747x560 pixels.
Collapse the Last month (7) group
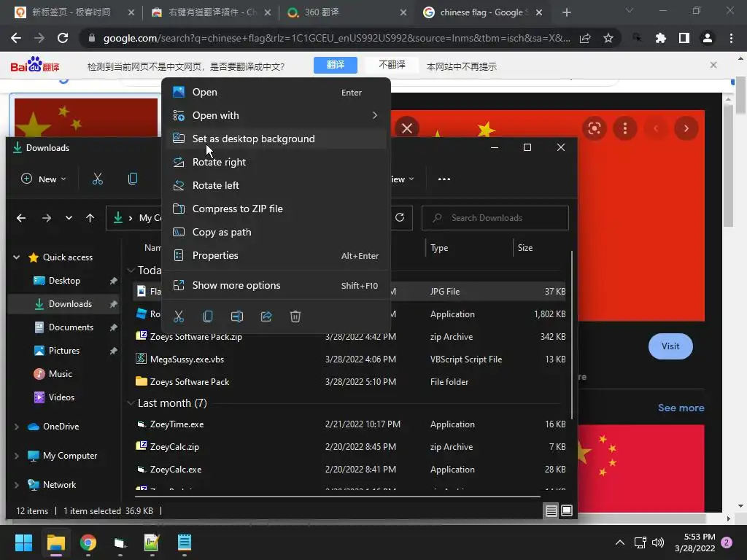[x=131, y=403]
